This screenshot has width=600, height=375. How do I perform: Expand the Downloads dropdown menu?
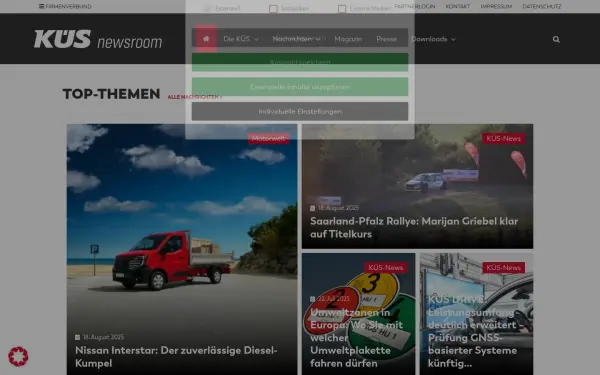(x=433, y=39)
